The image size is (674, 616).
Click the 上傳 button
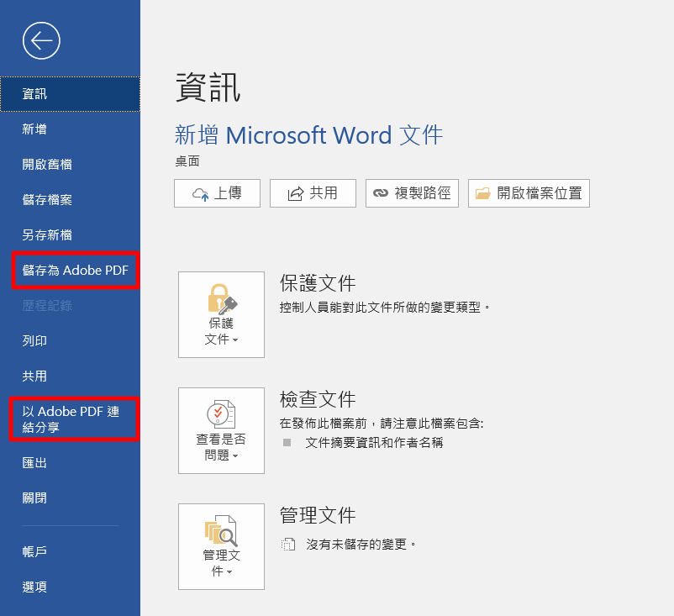(217, 193)
